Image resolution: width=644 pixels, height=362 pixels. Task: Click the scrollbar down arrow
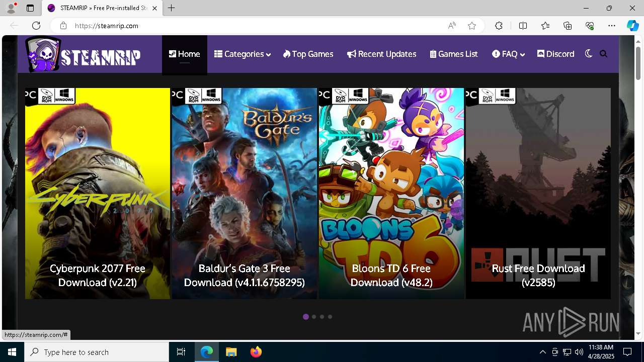(638, 333)
